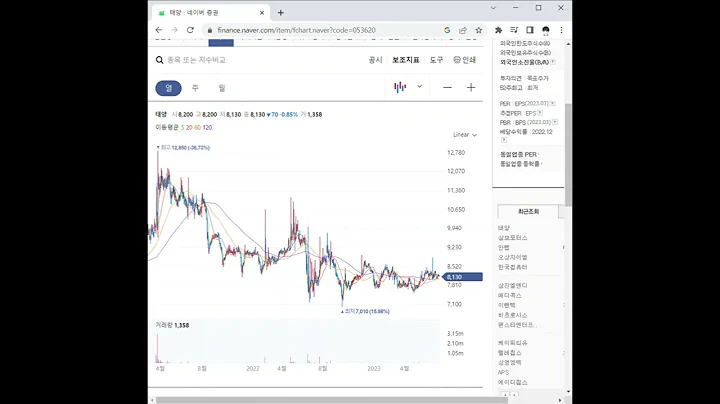Screen dimensions: 720x404
Task: Open APS in recently viewed list
Action: (x=503, y=372)
